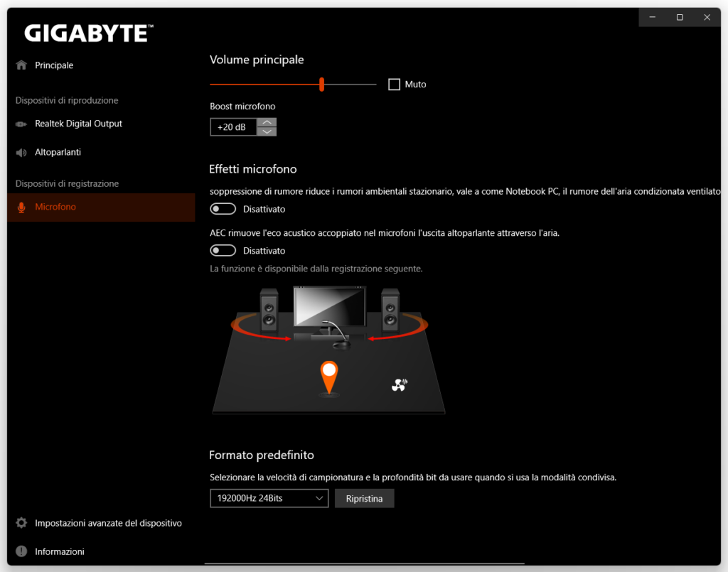This screenshot has width=728, height=572.
Task: Select Altoparlanti playback device
Action: [x=101, y=152]
